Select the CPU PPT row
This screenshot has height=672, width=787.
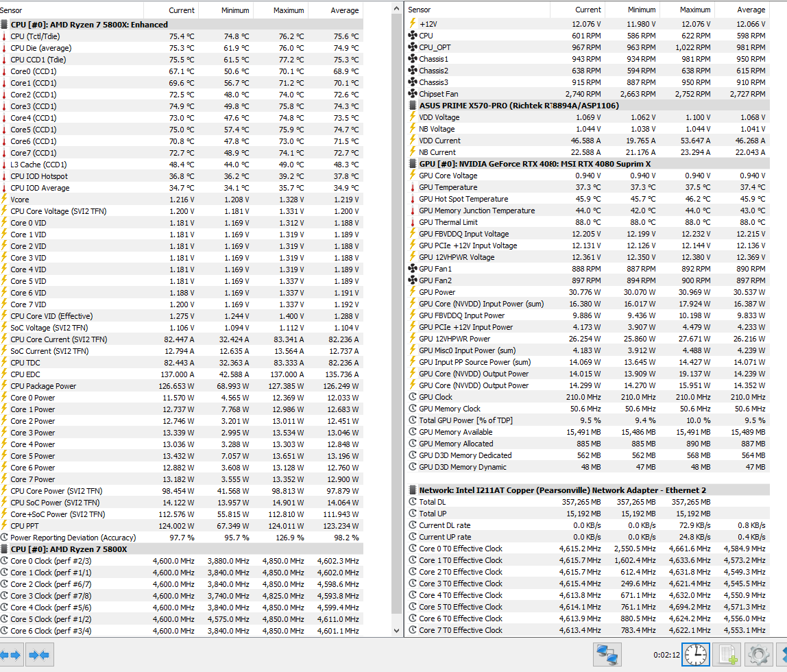(x=182, y=526)
